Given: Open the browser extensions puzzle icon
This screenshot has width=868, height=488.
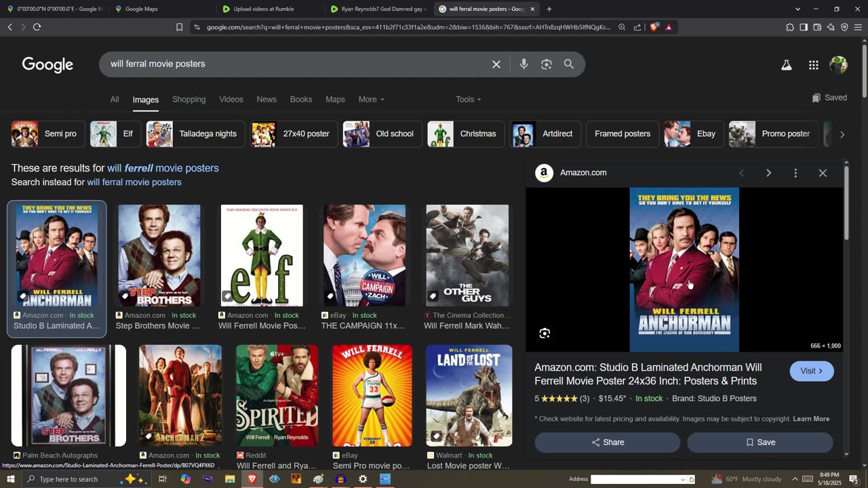Looking at the screenshot, I should [x=790, y=27].
